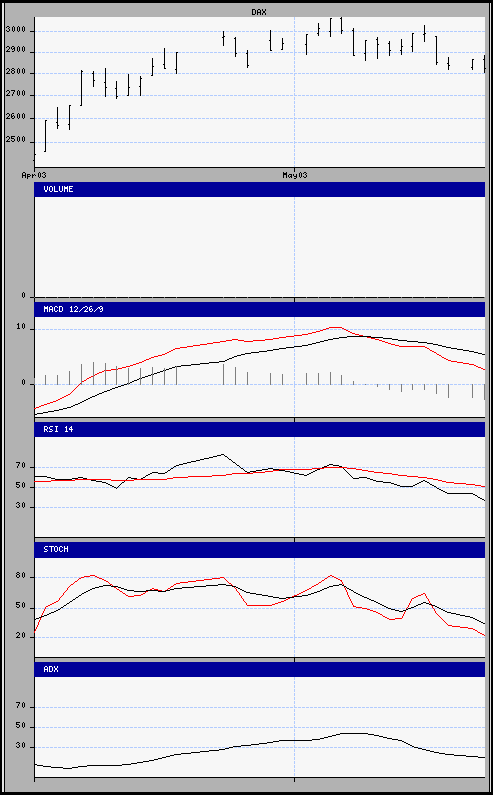The image size is (493, 795).
Task: Select the ADX panel header
Action: 260,669
